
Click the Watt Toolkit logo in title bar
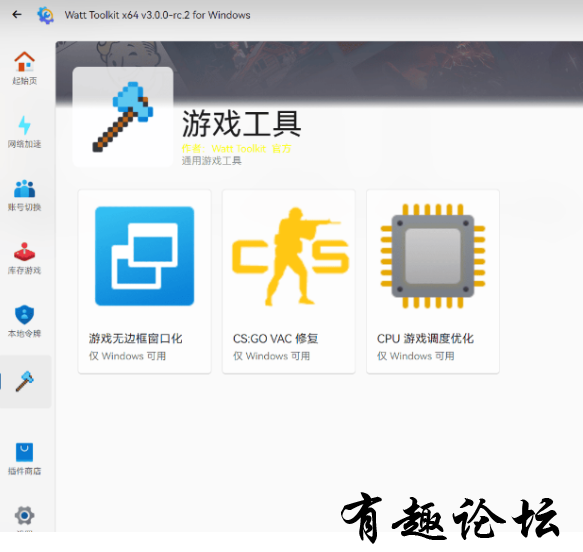[x=46, y=15]
